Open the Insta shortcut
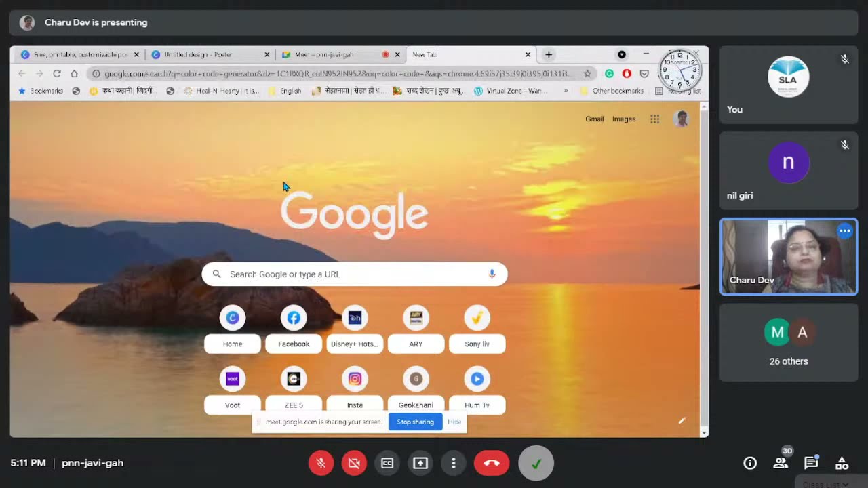Screen dimensions: 868x488 (355, 390)
